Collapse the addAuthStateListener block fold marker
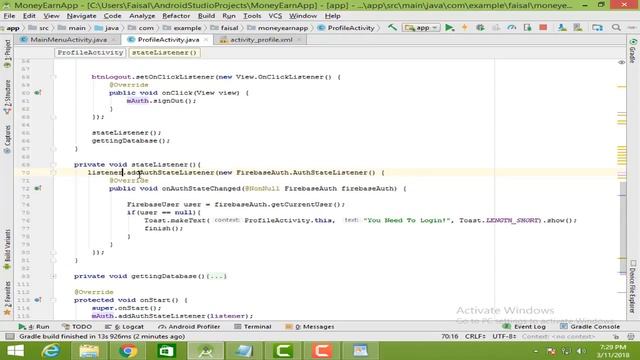The image size is (640, 360). (x=53, y=173)
